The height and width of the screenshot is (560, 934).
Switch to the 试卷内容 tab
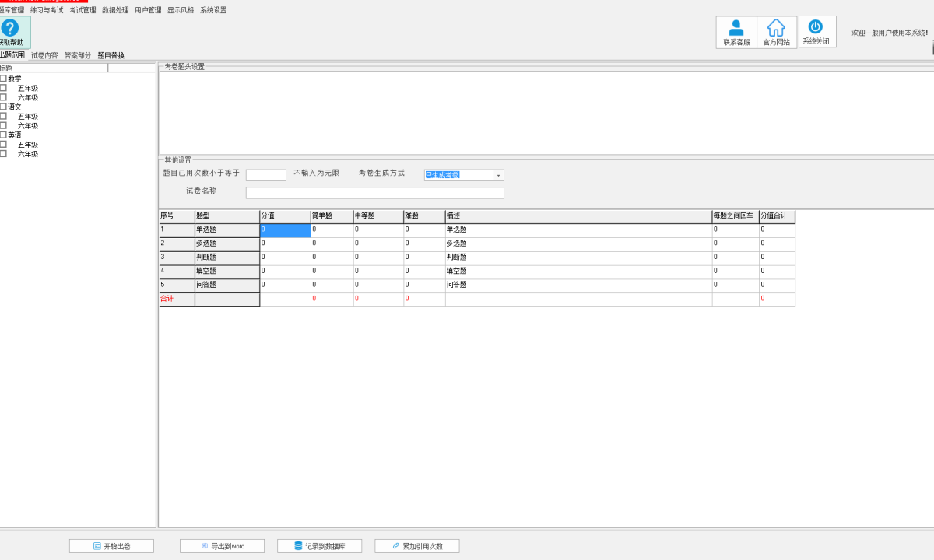44,55
